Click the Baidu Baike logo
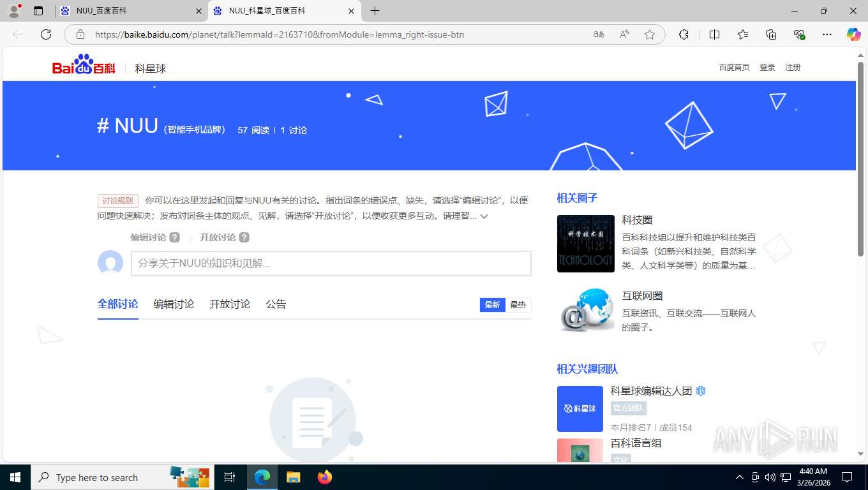Viewport: 868px width, 490px height. pos(84,65)
